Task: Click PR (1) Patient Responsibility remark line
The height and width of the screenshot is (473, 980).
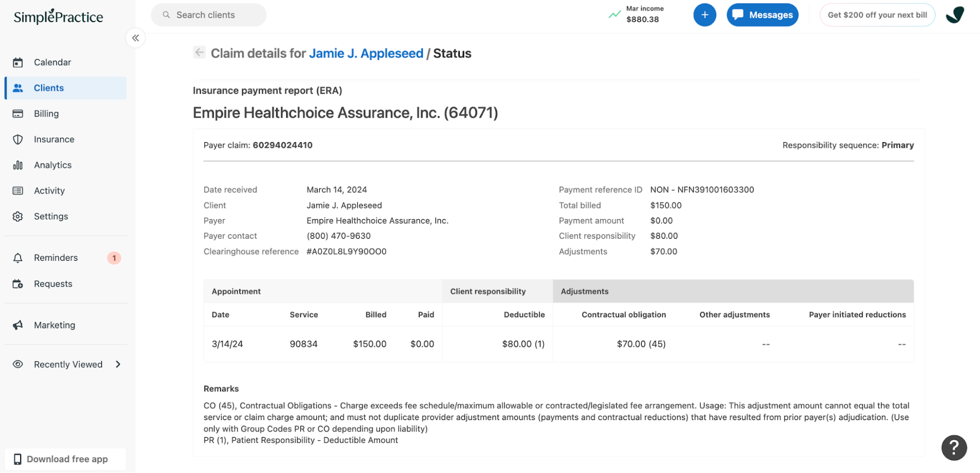Action: pyautogui.click(x=301, y=440)
